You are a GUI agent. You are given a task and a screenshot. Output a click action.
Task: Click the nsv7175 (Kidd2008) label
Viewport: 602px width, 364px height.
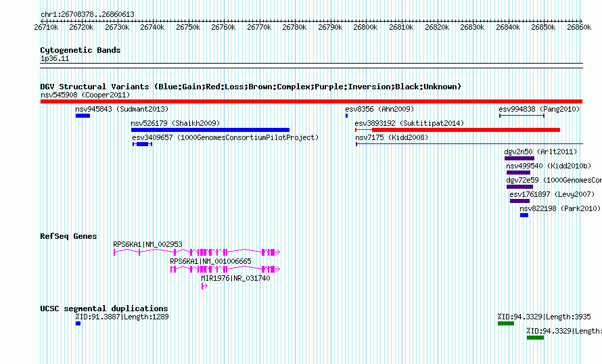pos(392,137)
